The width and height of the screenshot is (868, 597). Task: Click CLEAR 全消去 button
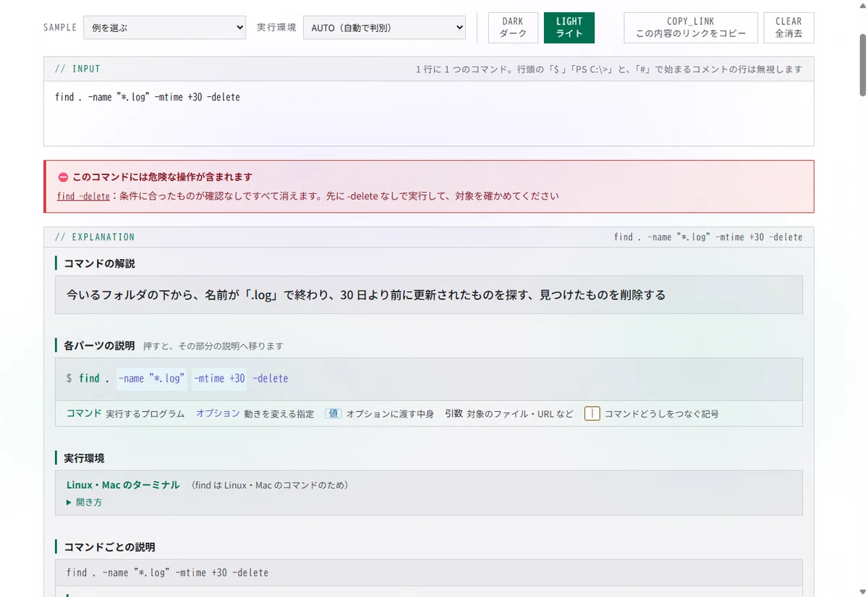[x=788, y=27]
